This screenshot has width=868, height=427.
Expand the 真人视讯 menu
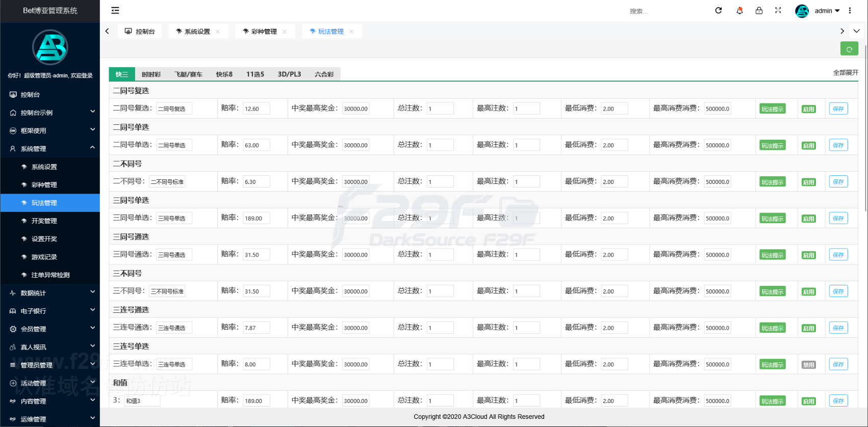click(x=50, y=347)
